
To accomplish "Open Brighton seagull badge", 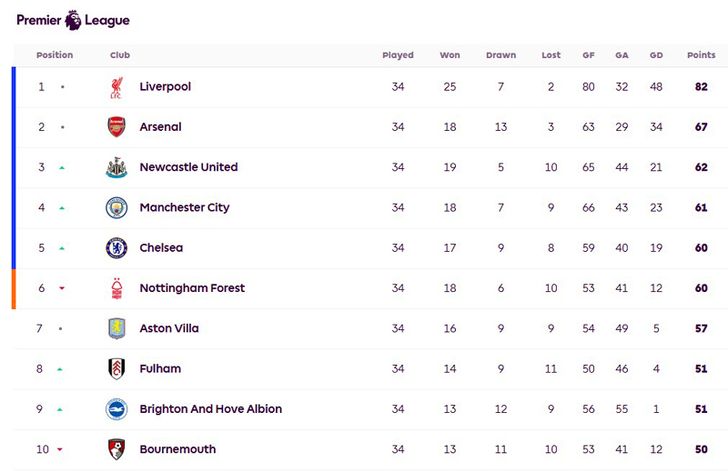I will 117,409.
